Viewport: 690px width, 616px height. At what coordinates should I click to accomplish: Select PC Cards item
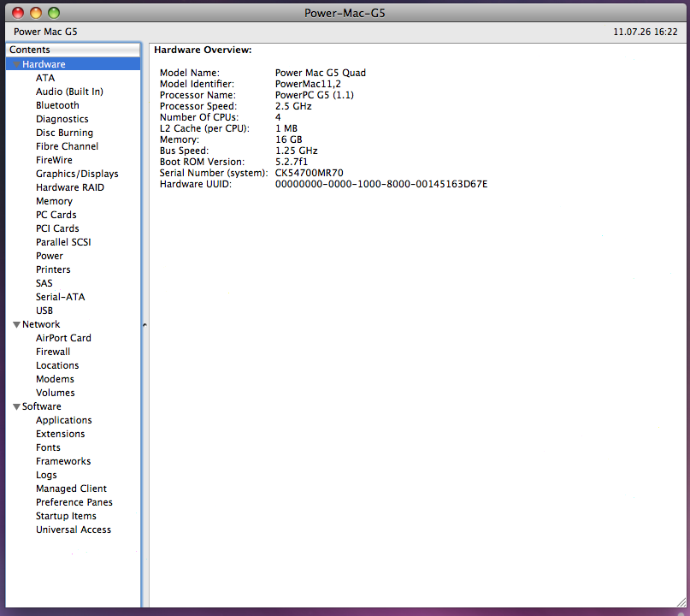(56, 215)
